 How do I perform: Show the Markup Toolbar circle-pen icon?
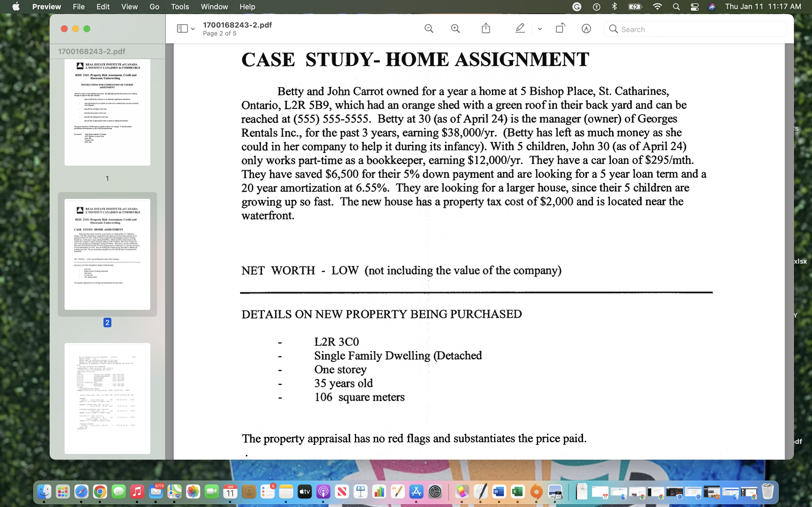click(x=586, y=29)
